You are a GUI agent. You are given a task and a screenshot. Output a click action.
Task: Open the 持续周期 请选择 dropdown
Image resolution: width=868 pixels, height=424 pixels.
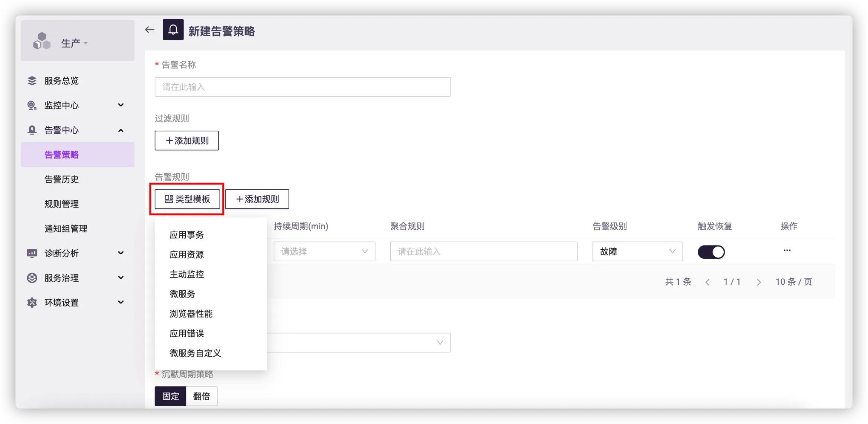point(324,252)
